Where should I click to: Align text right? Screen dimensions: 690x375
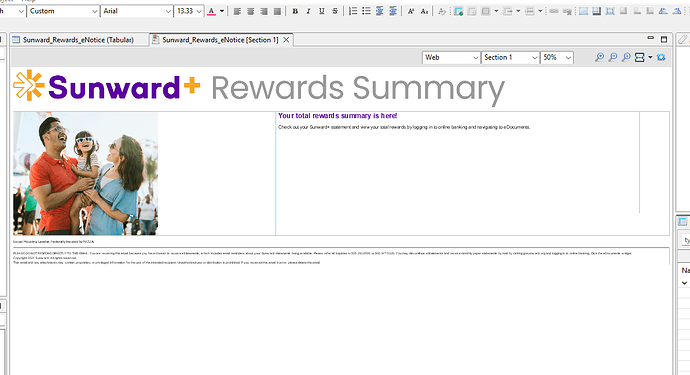click(264, 11)
